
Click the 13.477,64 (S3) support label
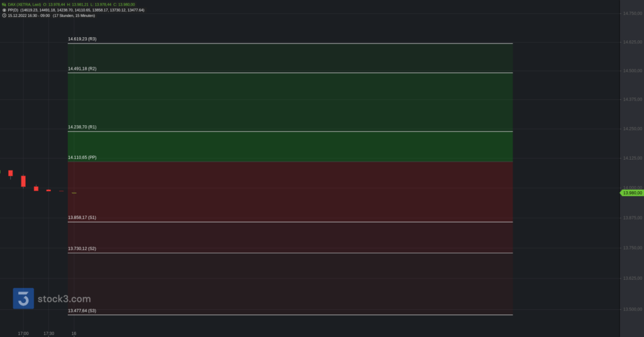[x=82, y=311]
